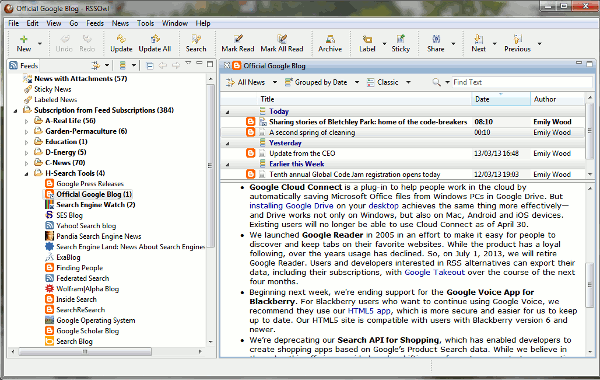Open the Grouped by Date dropdown
The image size is (600, 380).
(x=357, y=82)
